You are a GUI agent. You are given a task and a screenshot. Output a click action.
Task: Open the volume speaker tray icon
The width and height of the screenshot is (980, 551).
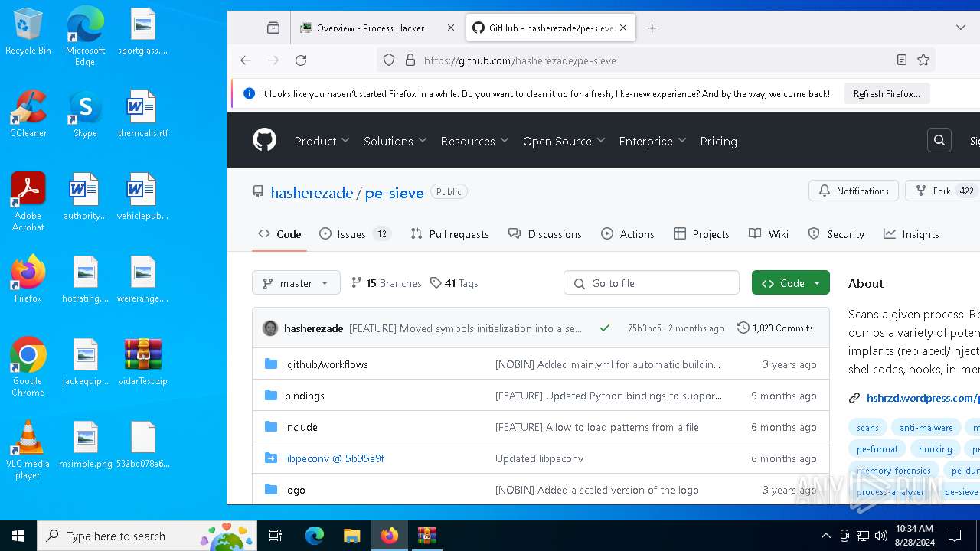click(880, 536)
